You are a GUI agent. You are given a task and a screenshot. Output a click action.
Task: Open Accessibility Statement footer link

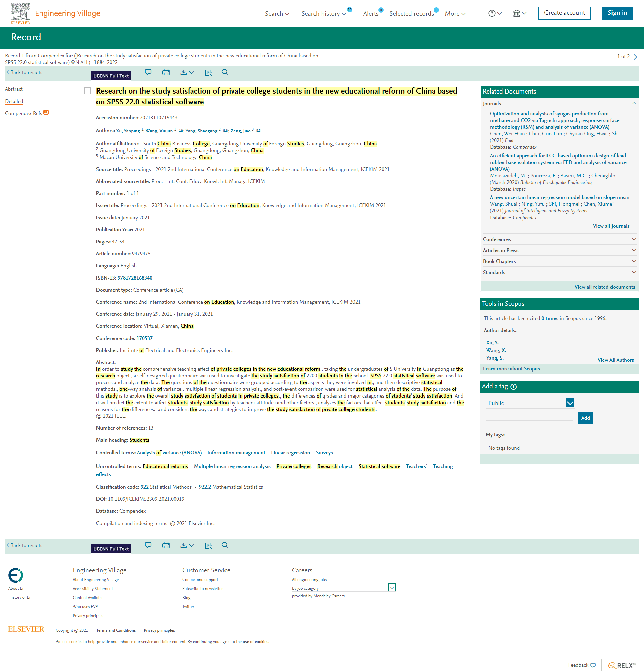pos(93,589)
